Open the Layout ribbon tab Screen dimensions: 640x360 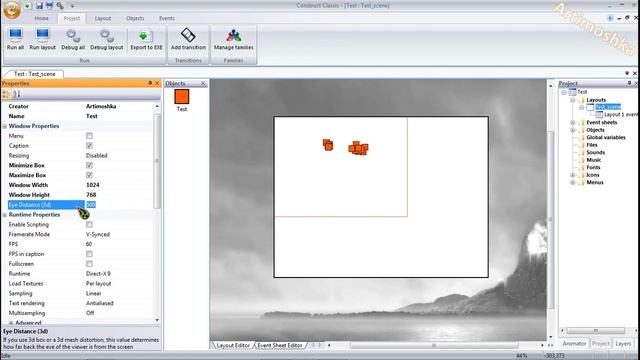tap(103, 18)
